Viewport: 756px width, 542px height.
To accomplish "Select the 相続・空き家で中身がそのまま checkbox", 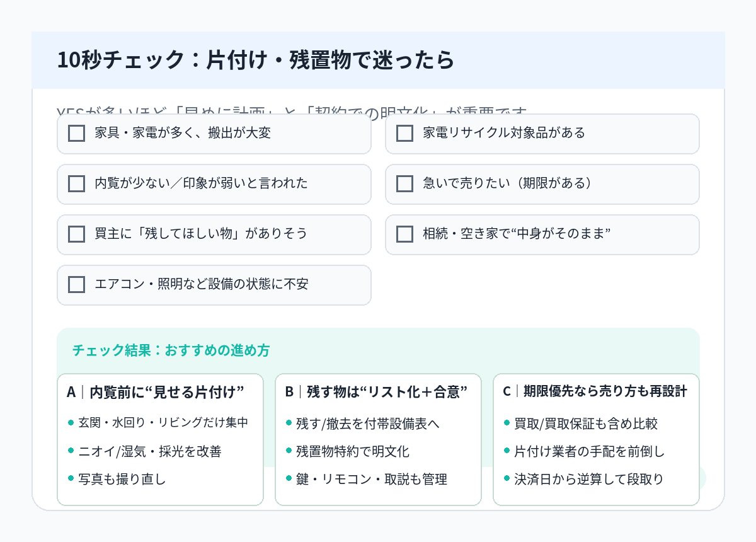I will coord(404,234).
